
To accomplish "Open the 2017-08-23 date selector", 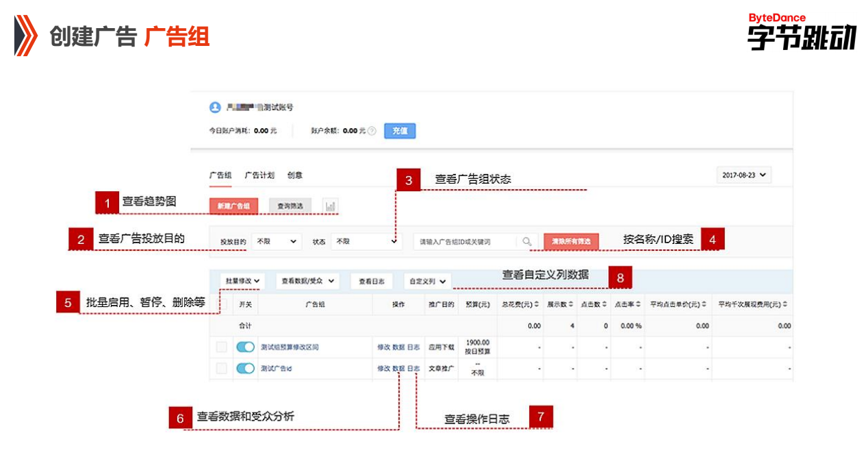I will [x=743, y=175].
